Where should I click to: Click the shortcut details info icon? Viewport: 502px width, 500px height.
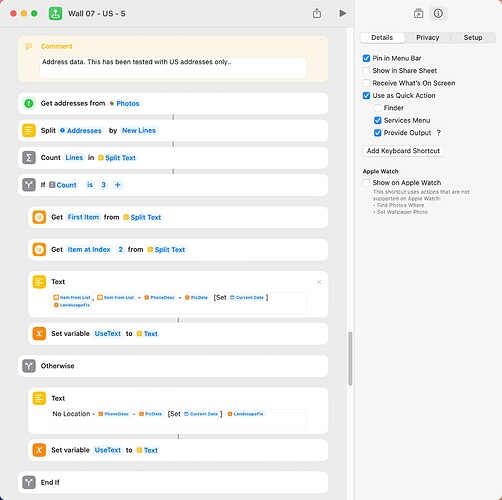pos(438,13)
